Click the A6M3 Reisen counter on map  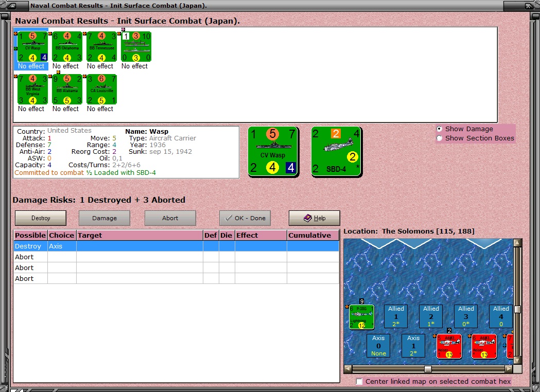[x=484, y=346]
